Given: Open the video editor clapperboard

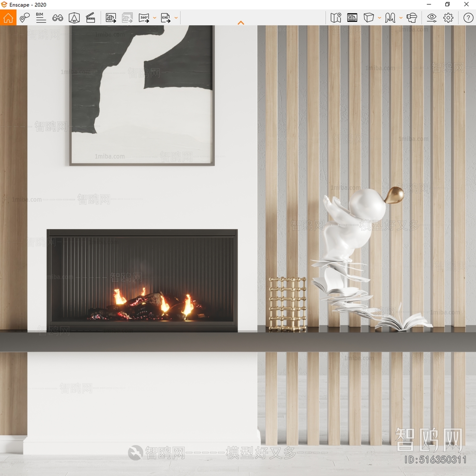Looking at the screenshot, I should [x=90, y=18].
